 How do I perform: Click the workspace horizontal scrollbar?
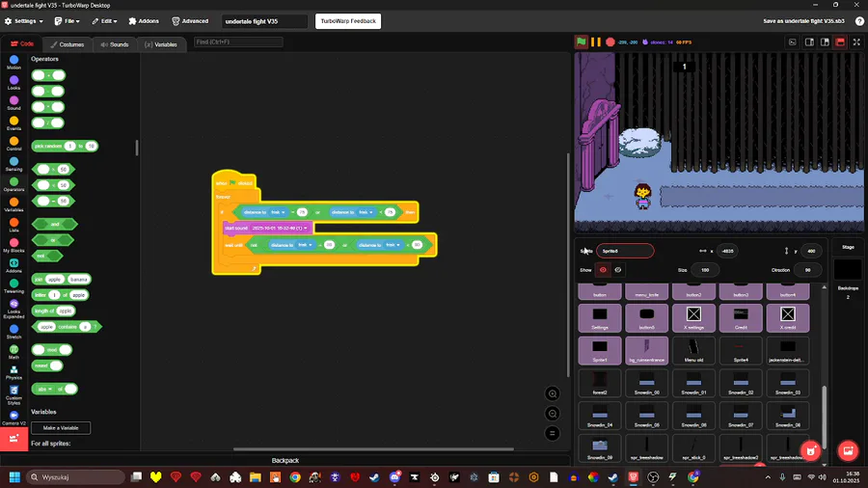(x=373, y=448)
